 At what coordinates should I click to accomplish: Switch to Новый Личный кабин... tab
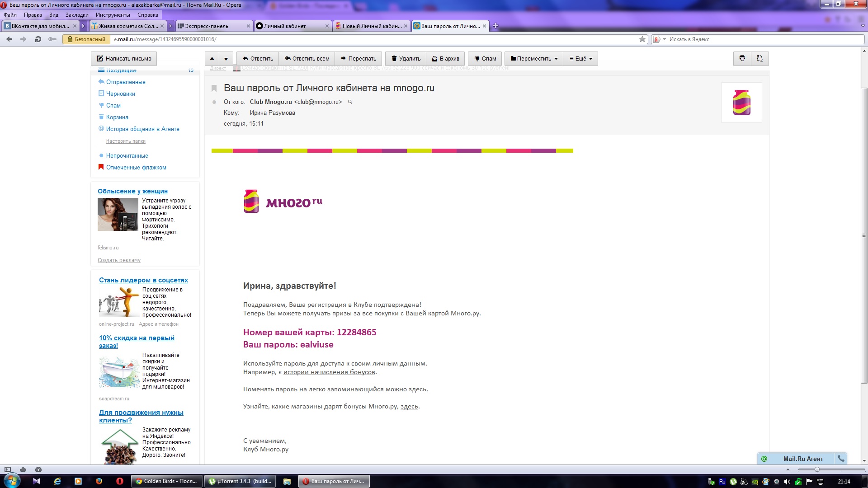(371, 26)
